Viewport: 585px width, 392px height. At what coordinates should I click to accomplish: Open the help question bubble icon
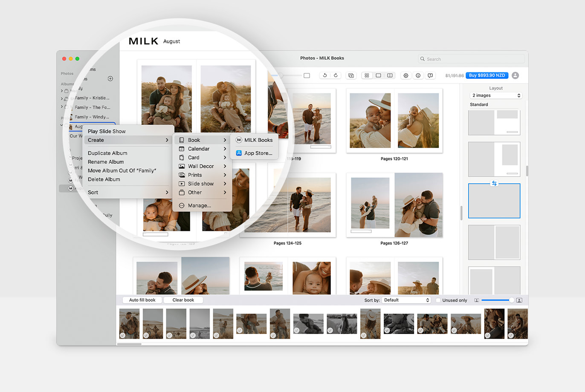click(x=430, y=75)
